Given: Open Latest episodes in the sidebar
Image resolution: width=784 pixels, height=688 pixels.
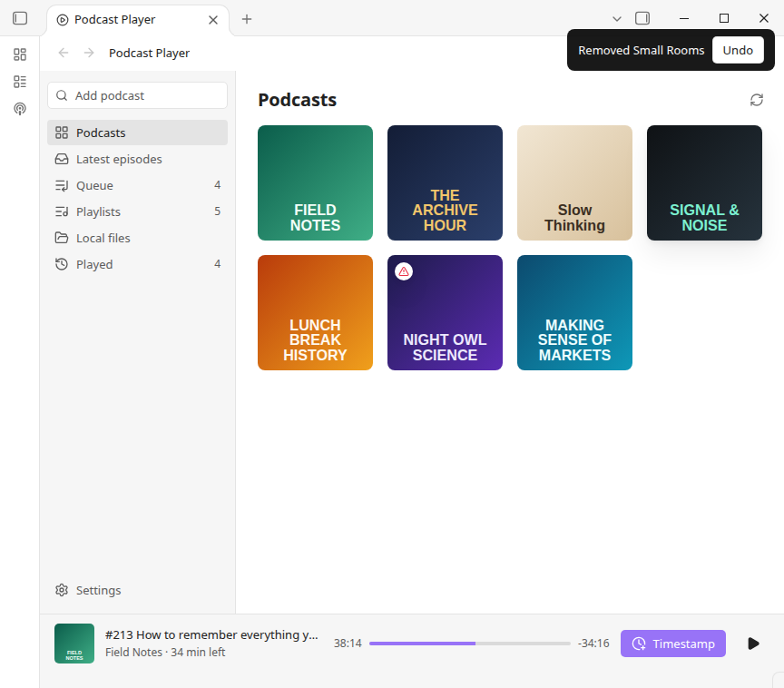Looking at the screenshot, I should (138, 159).
